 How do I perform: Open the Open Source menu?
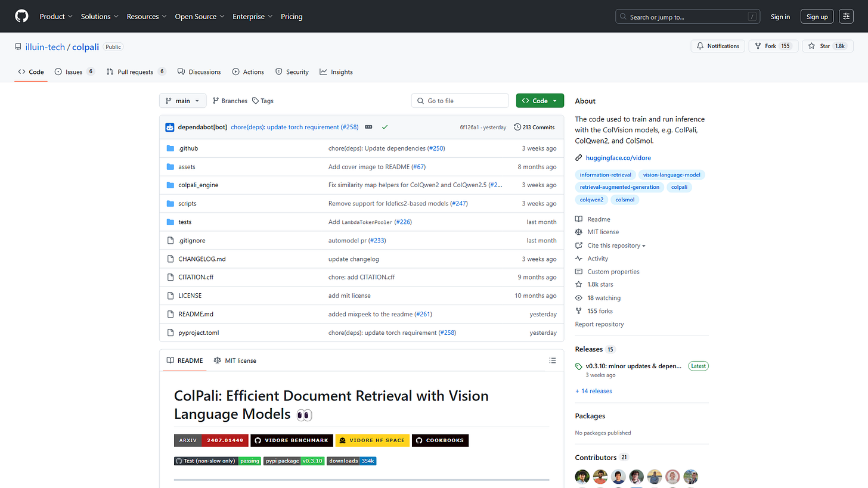click(x=200, y=17)
